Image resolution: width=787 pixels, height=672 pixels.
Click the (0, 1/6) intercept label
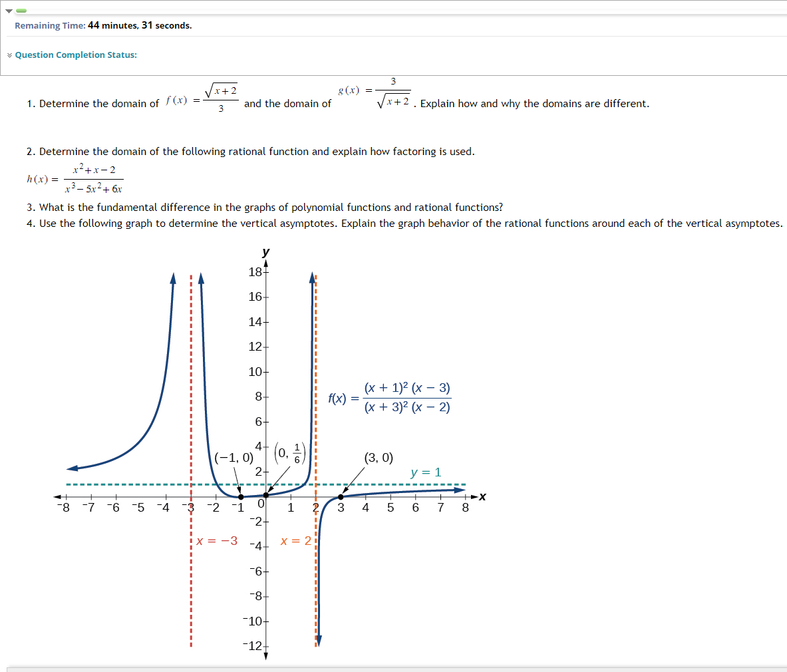click(x=290, y=454)
